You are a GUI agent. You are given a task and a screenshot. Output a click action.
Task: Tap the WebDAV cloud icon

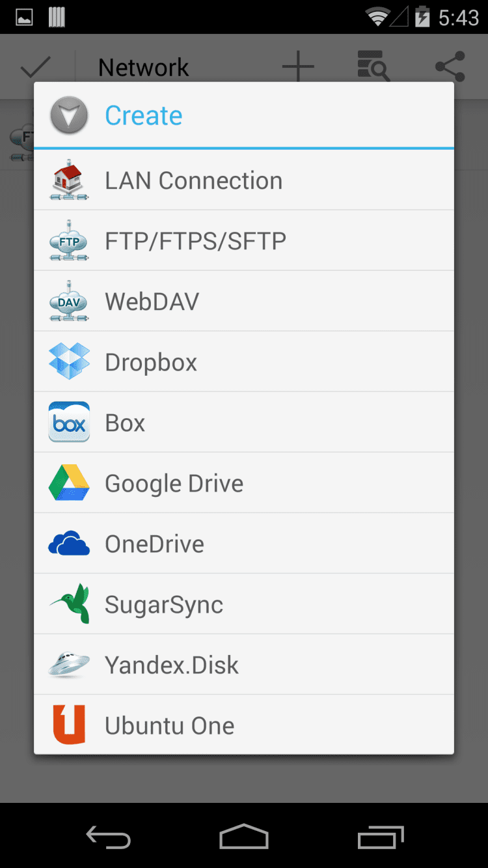pos(69,301)
